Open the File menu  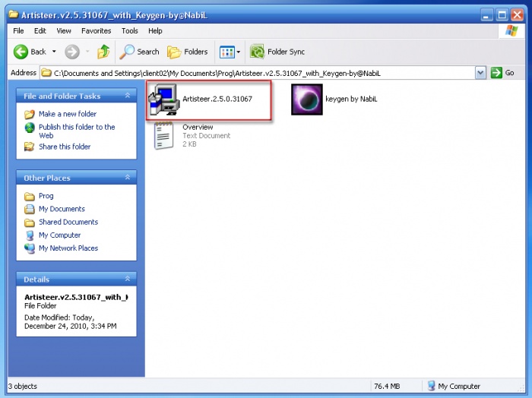point(18,31)
